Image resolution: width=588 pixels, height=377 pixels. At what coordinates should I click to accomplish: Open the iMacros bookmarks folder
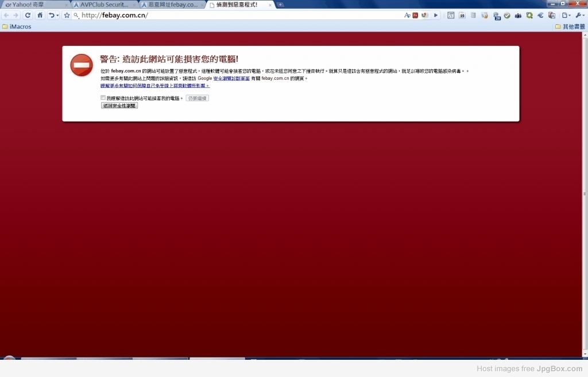pyautogui.click(x=17, y=26)
